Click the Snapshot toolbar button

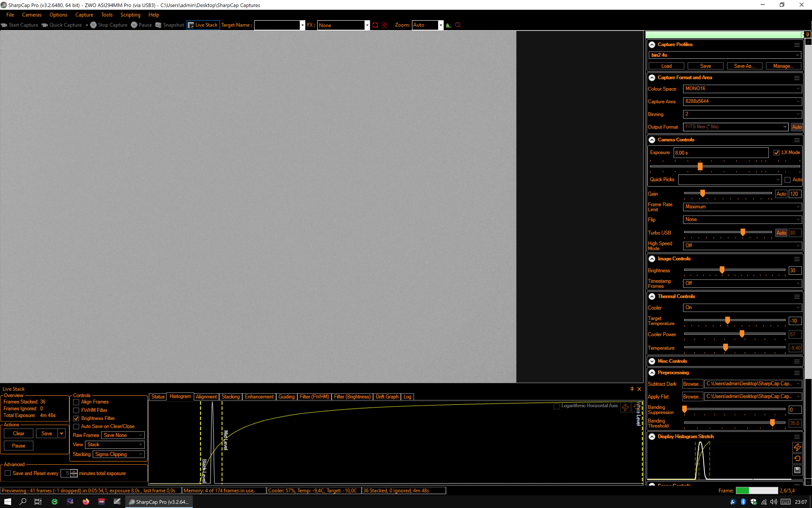coord(170,25)
